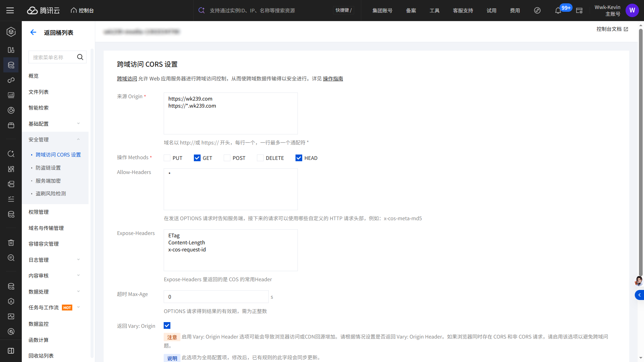Open the link-chain icon in left rail

[x=11, y=80]
